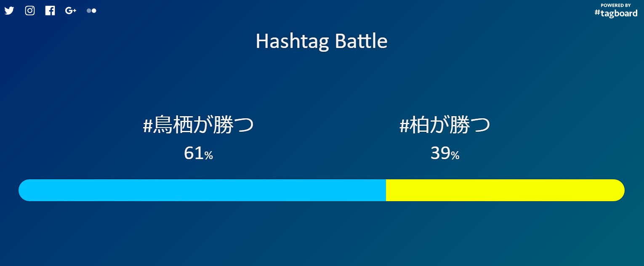
Task: Click the Google+ icon
Action: click(71, 11)
